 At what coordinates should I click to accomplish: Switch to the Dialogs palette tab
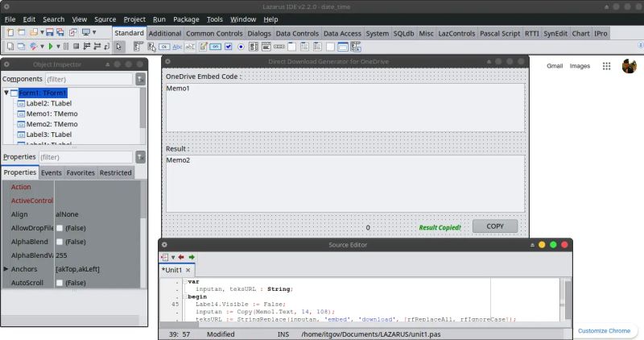[x=259, y=33]
